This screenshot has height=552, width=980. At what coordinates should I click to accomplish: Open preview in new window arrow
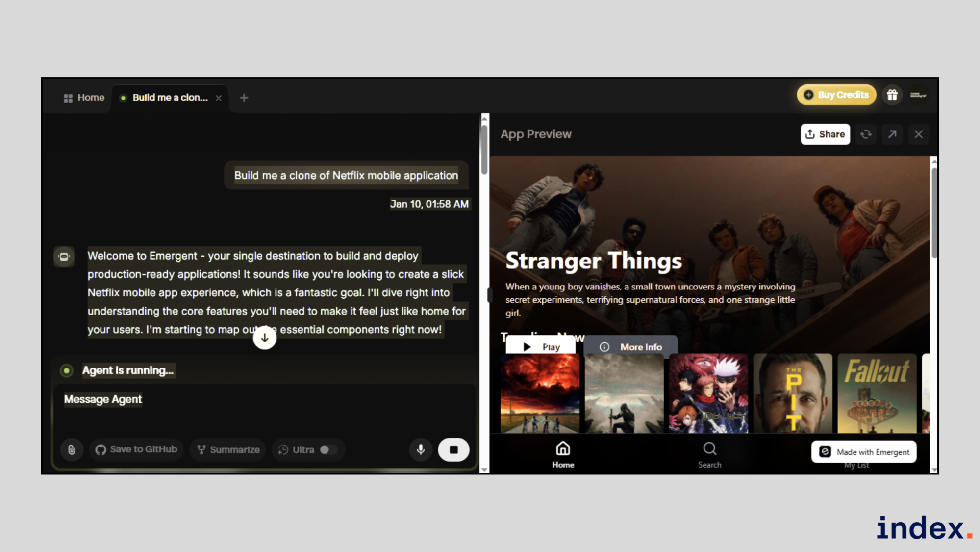(892, 134)
